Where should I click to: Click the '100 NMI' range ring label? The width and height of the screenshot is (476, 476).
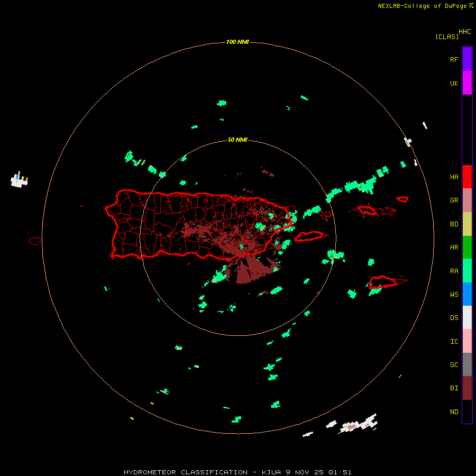(x=237, y=42)
